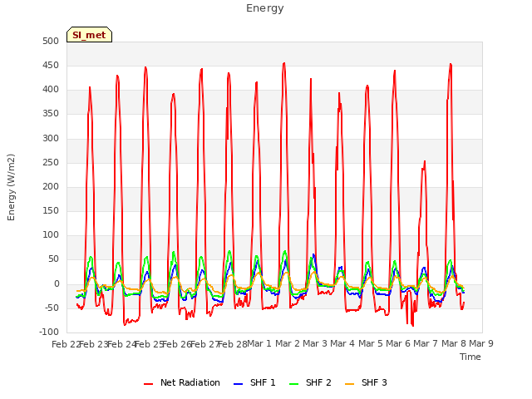Viewport: 532px width, 399px height.
Task: Click the Mar 8 x-axis date label
Action: click(454, 343)
